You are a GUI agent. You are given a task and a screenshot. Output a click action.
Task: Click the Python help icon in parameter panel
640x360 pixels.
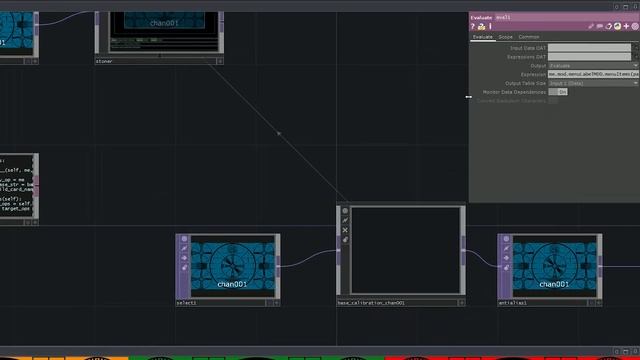click(482, 27)
